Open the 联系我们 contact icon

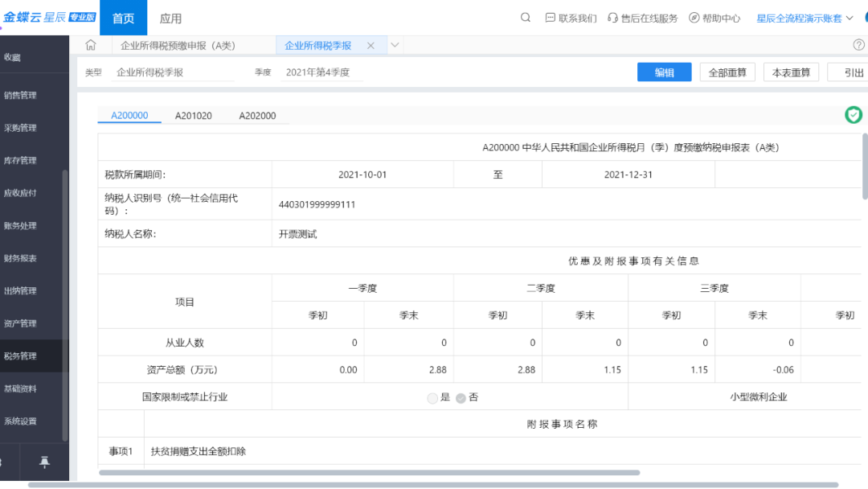pyautogui.click(x=551, y=18)
